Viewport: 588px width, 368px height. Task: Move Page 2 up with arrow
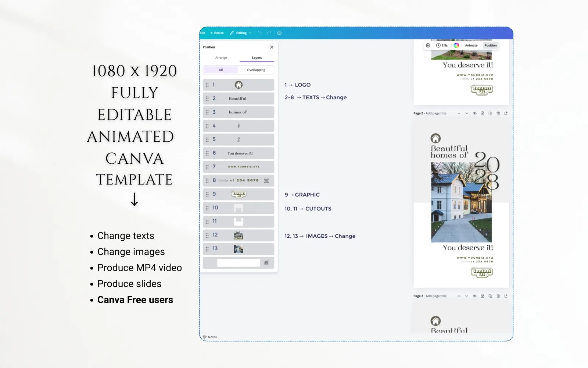pos(459,113)
